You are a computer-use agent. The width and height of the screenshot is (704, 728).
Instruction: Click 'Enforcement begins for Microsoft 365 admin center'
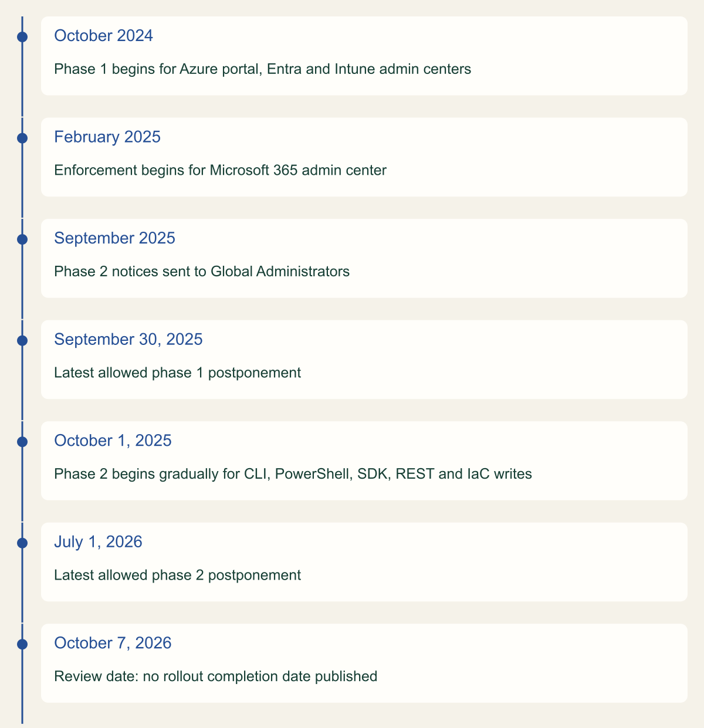pos(220,171)
